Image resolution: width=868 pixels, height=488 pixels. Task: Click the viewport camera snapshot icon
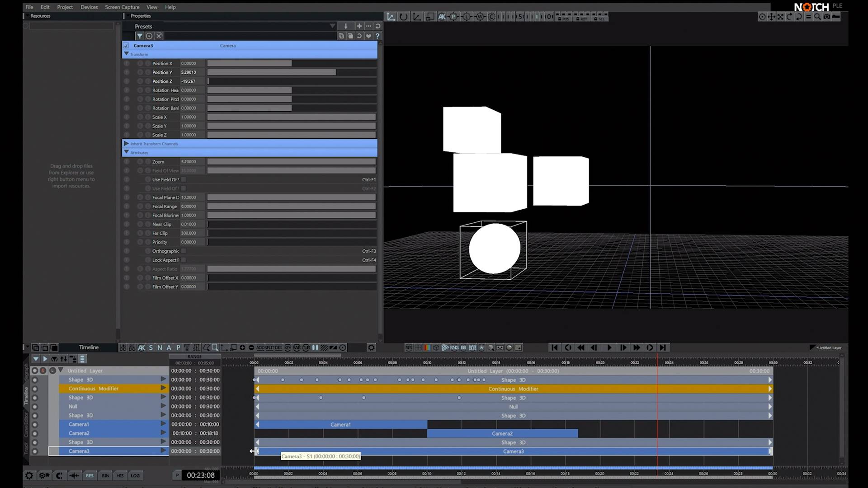[826, 17]
